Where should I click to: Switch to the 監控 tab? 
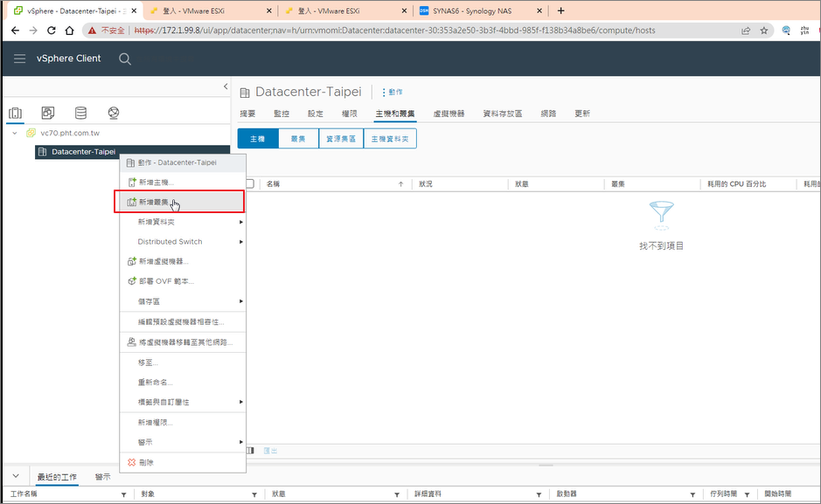coord(282,114)
